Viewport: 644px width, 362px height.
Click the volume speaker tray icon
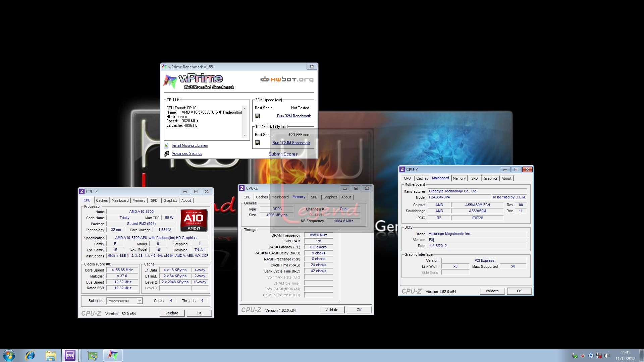click(x=607, y=356)
